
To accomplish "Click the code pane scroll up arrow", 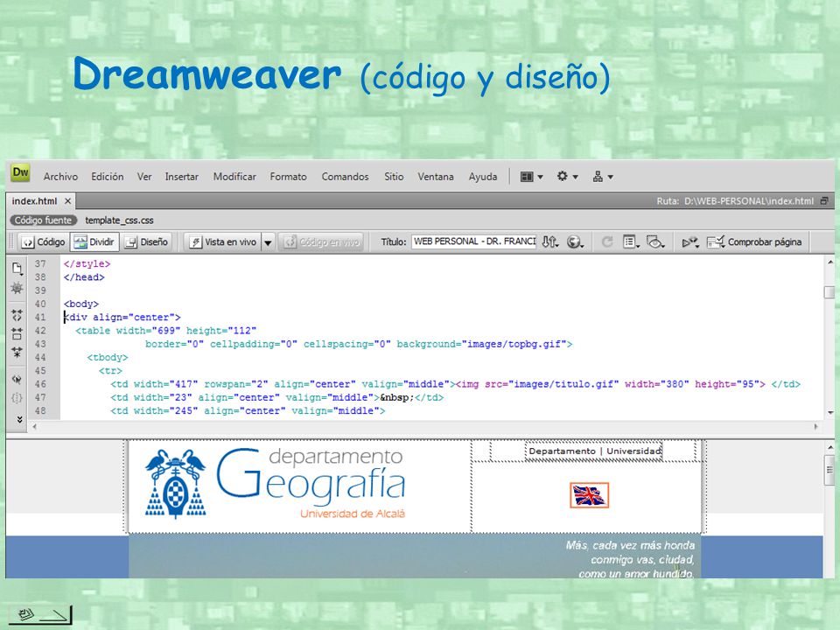I will point(829,262).
